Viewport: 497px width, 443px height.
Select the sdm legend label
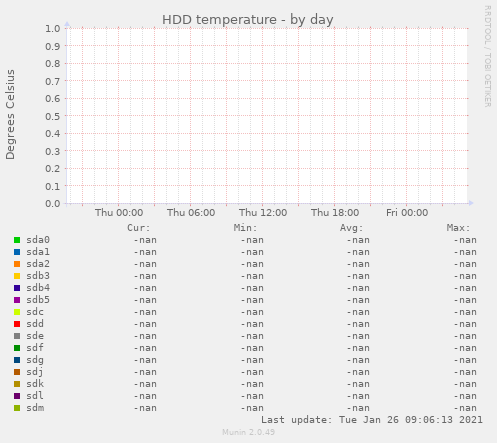tap(35, 408)
